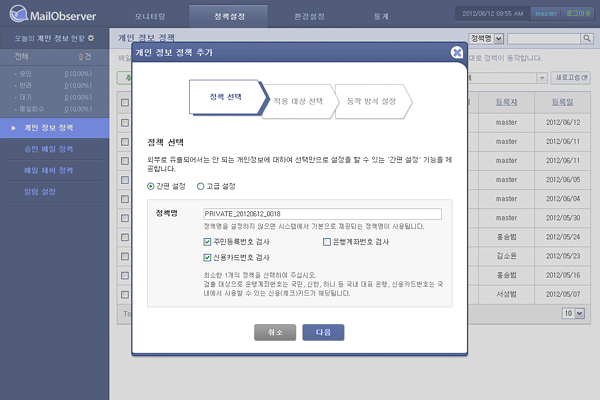Screen dimensions: 600x400
Task: Sort by 등록일 column header
Action: point(562,102)
